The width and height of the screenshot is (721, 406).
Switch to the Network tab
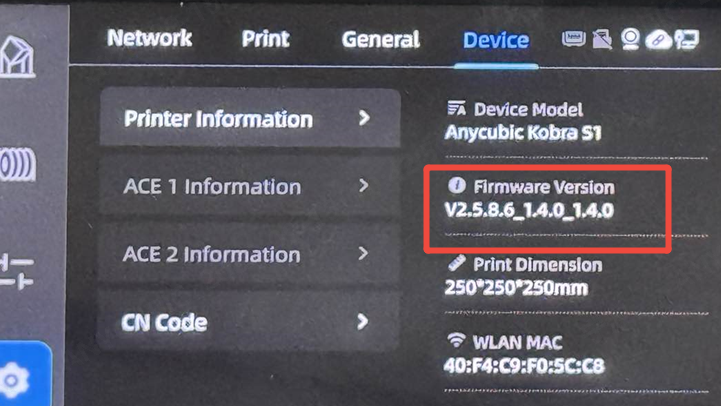tap(149, 38)
